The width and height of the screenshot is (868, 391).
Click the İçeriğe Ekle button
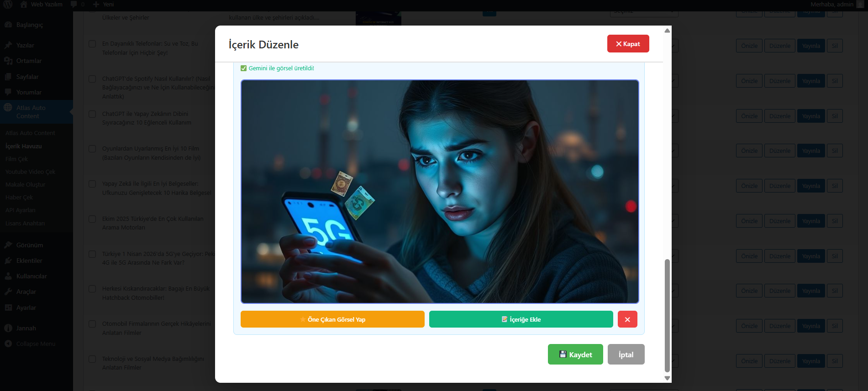[521, 319]
